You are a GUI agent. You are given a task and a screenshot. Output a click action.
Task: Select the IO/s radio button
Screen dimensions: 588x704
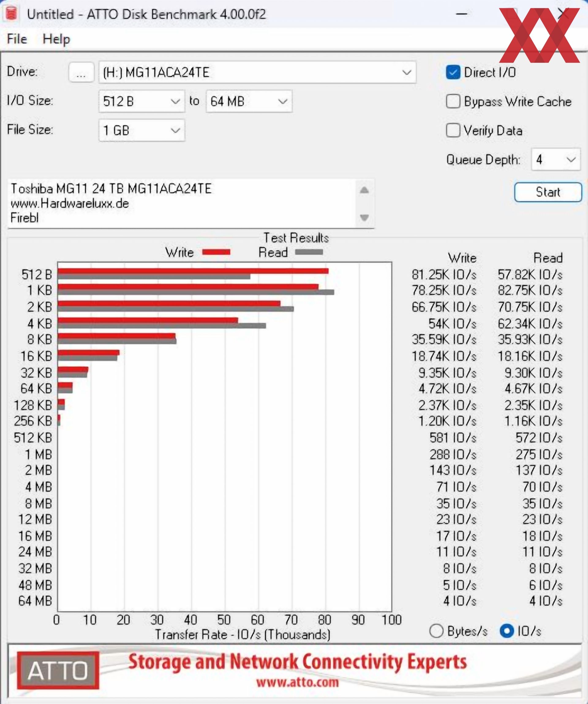[x=507, y=631]
